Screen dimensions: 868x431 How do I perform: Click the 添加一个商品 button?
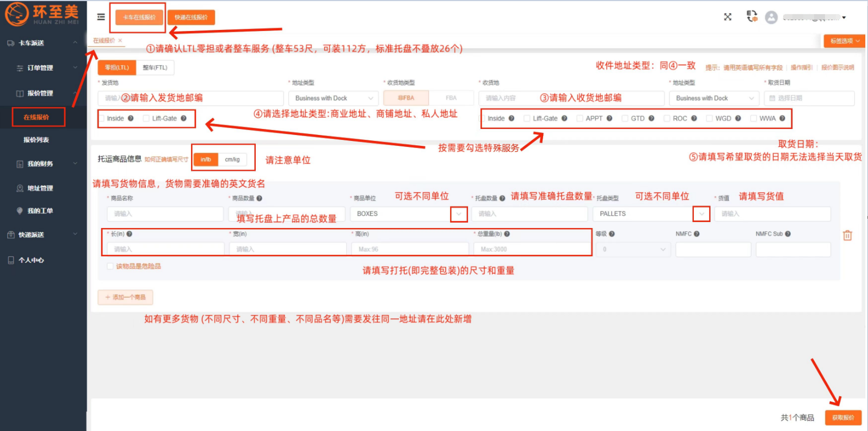coord(125,297)
